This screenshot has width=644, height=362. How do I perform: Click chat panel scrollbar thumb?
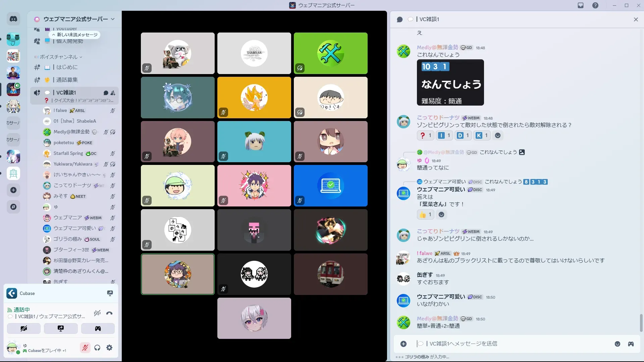pyautogui.click(x=641, y=322)
